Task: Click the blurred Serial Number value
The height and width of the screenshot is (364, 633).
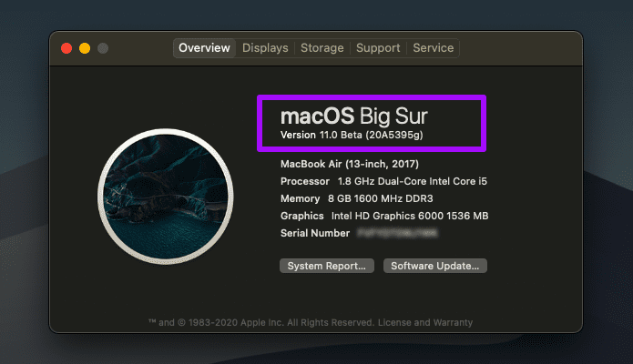Action: [397, 233]
